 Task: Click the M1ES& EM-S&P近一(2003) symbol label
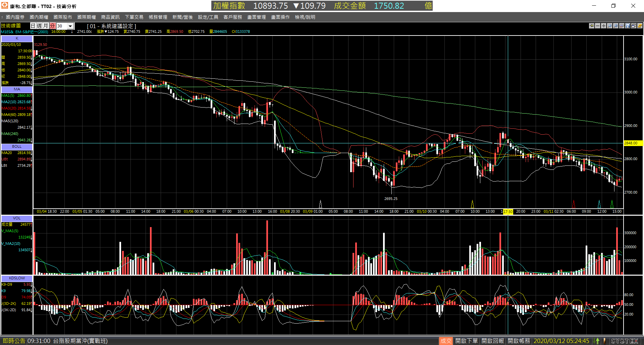coord(24,32)
